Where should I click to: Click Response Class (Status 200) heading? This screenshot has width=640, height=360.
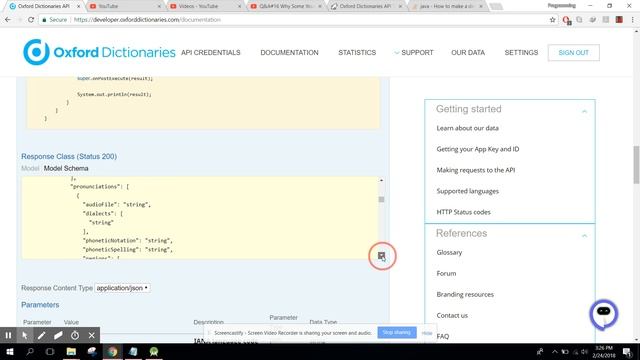(69, 156)
